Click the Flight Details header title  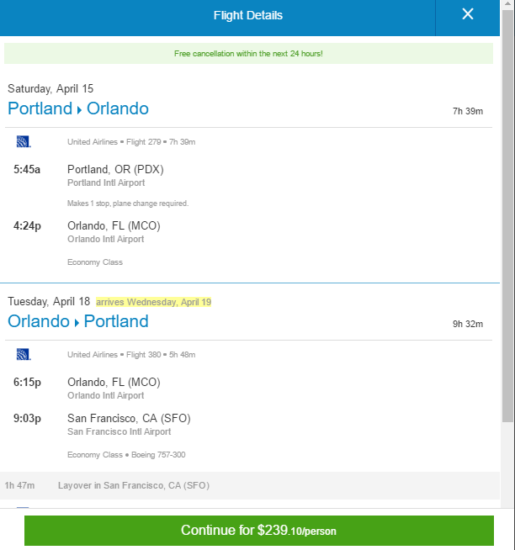[248, 15]
